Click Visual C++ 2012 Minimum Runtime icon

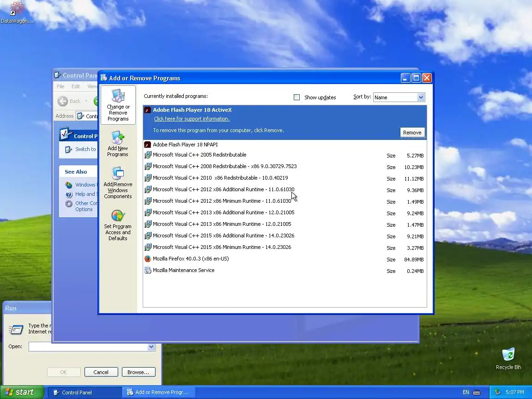(148, 201)
